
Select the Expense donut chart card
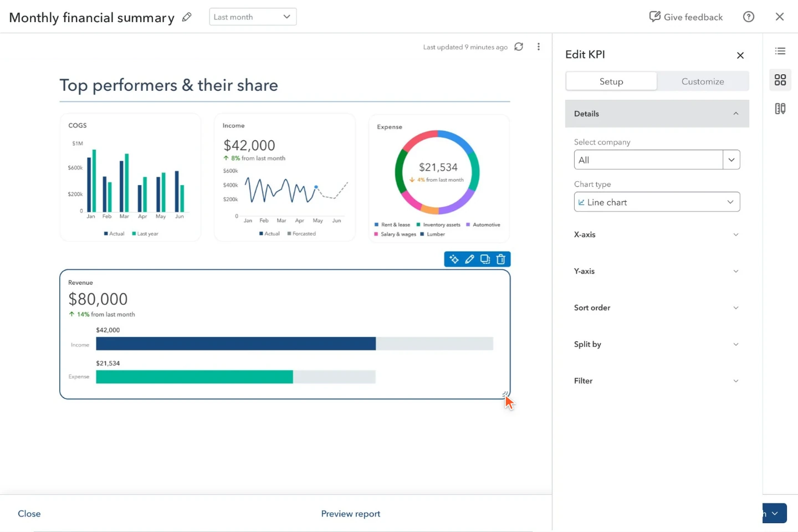(x=439, y=178)
